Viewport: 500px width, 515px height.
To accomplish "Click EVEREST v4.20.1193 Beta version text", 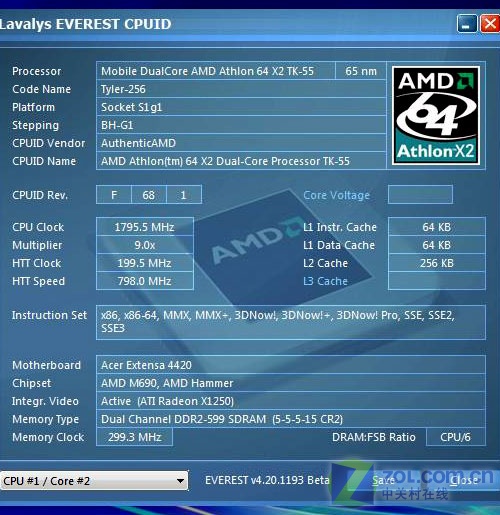I will (267, 480).
